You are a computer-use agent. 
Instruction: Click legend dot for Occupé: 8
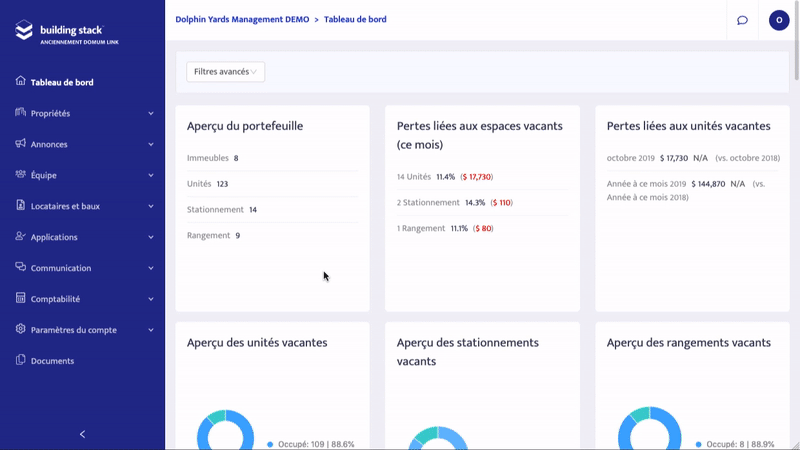(x=698, y=444)
